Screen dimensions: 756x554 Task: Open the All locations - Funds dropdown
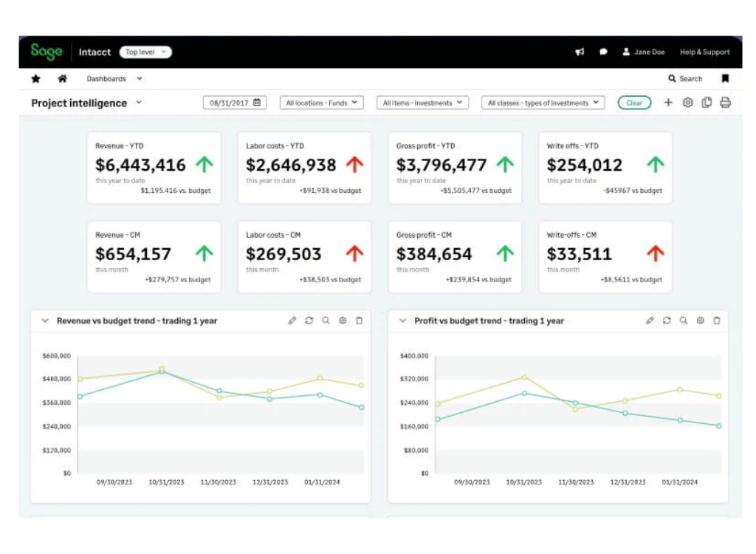(321, 103)
